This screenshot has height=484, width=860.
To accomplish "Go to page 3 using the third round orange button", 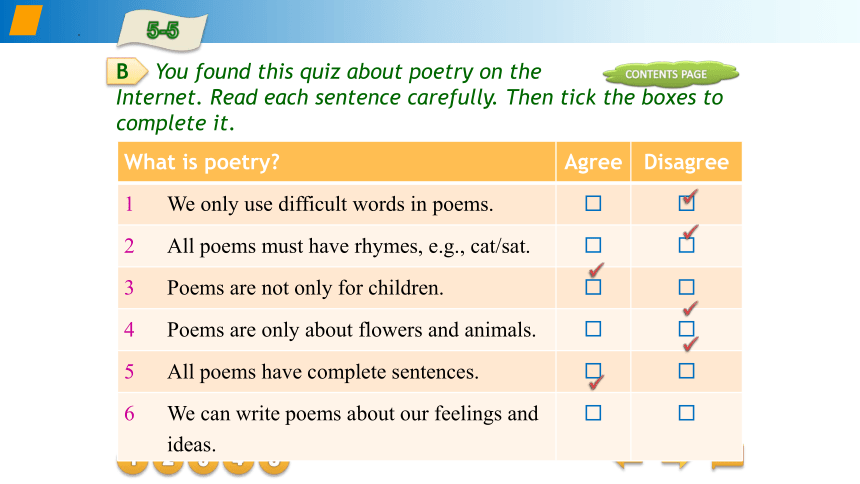I will 203,465.
